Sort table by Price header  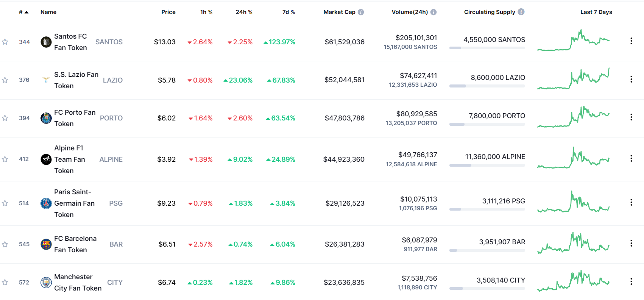click(x=168, y=12)
